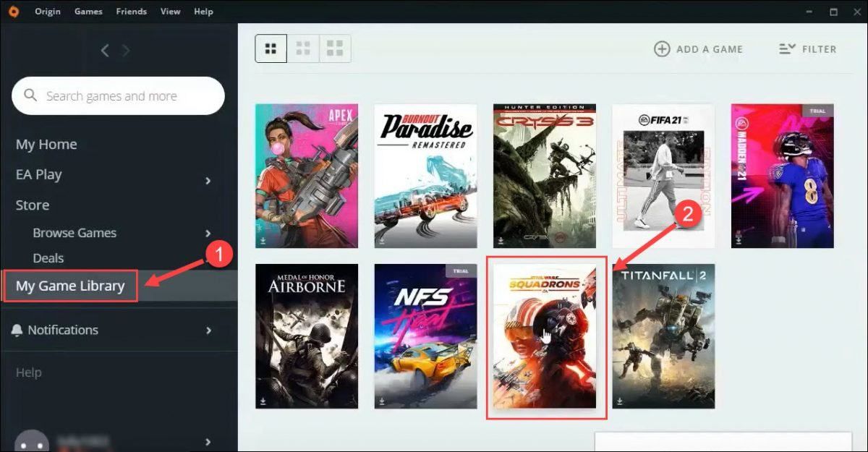Click the Filter lines icon

click(786, 49)
